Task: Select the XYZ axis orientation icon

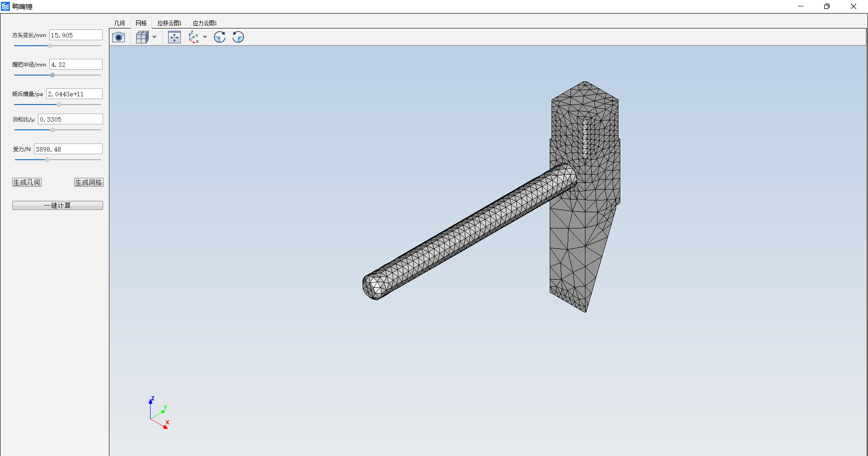Action: pyautogui.click(x=194, y=37)
